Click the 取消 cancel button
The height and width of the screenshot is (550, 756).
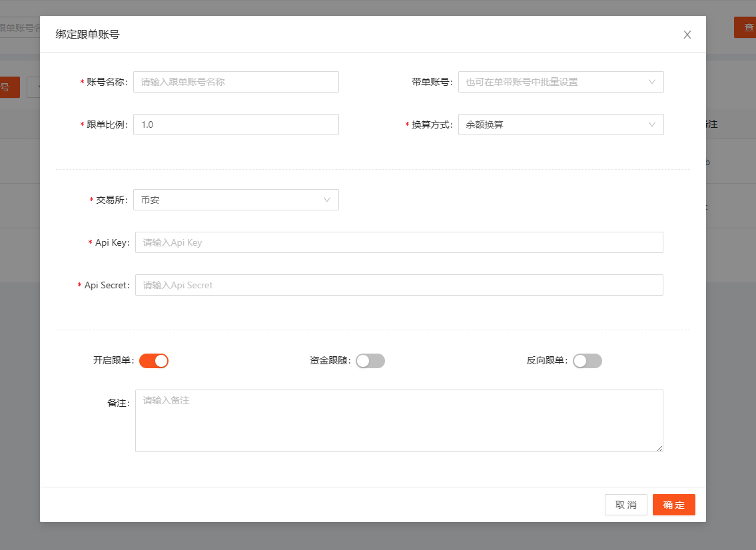tap(625, 505)
